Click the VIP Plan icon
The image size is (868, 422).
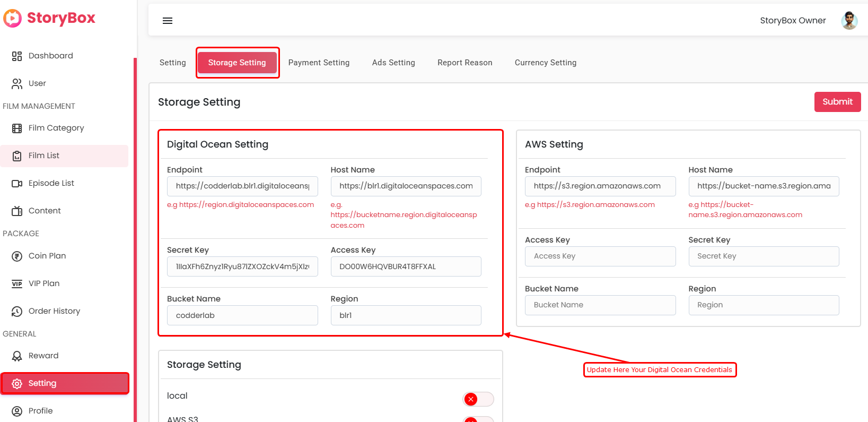tap(17, 283)
